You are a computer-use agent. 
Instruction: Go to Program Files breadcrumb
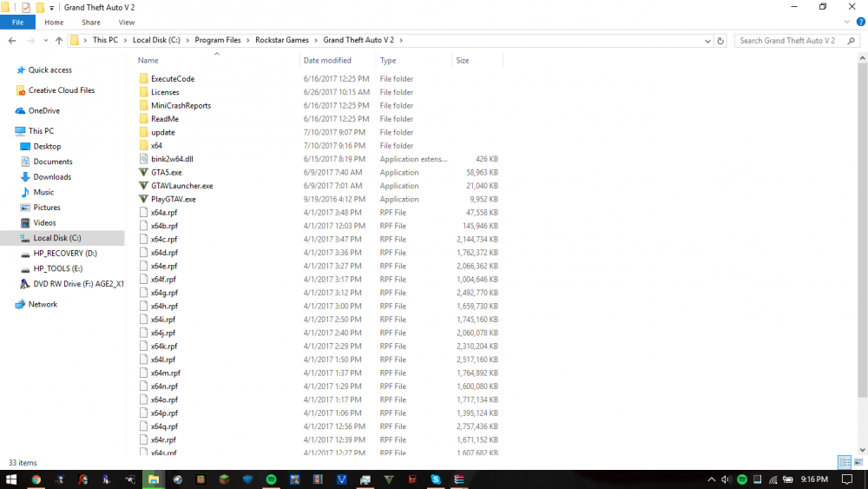click(x=218, y=40)
